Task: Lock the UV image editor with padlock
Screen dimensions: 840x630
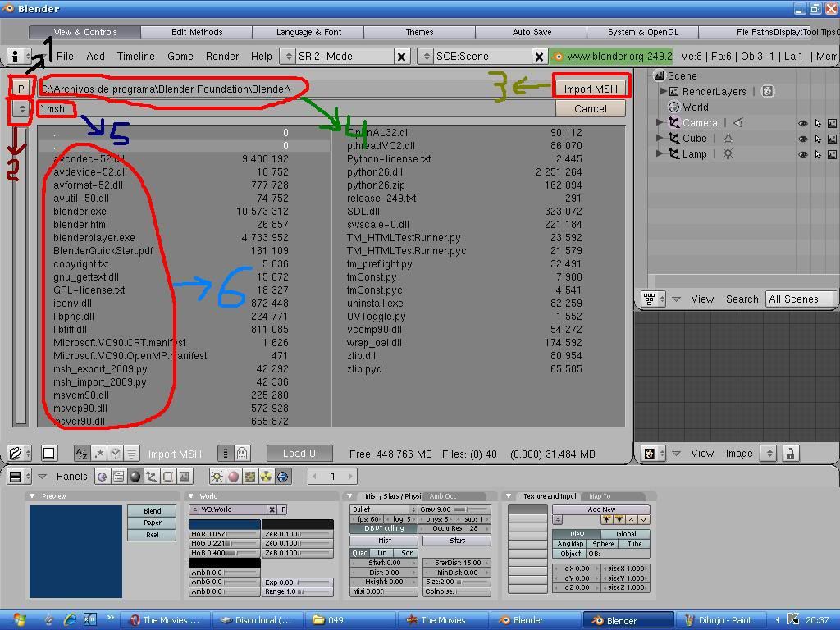Action: [x=790, y=454]
